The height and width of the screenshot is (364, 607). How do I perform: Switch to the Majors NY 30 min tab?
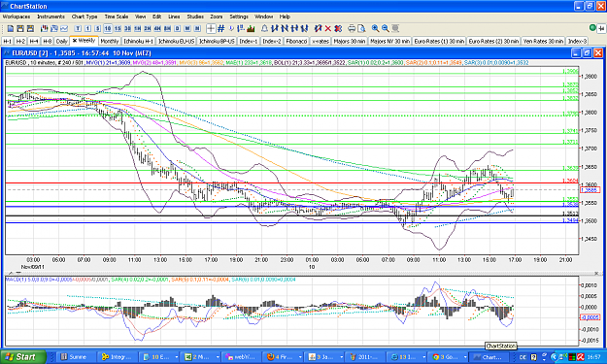(389, 41)
